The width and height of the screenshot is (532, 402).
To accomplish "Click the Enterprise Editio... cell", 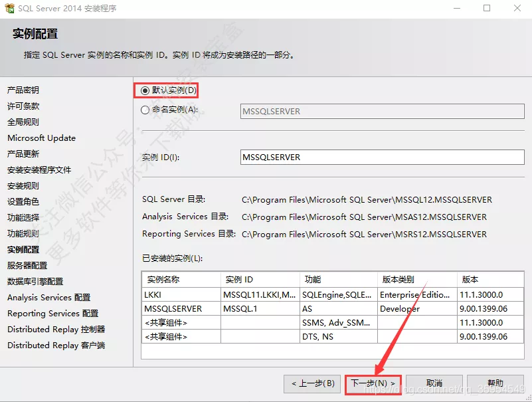I will coord(417,295).
